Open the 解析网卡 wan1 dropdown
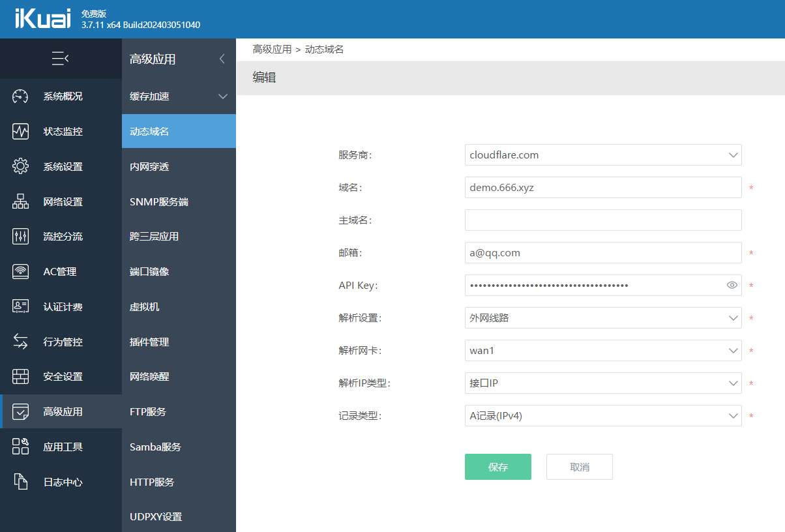The height and width of the screenshot is (532, 785). click(603, 350)
